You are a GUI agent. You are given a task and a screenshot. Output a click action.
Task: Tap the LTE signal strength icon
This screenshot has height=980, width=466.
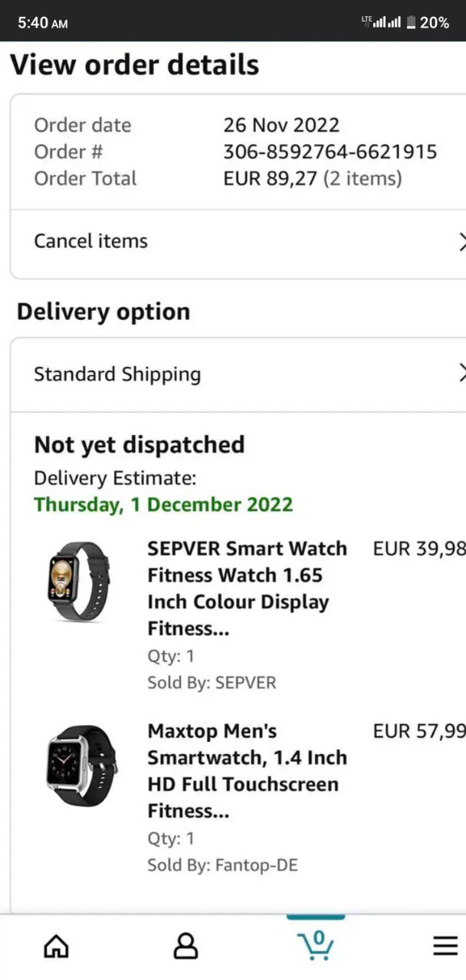pos(382,22)
